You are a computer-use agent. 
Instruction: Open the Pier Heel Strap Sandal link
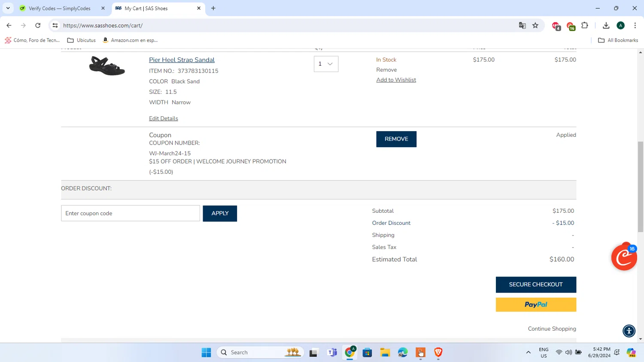click(x=182, y=60)
